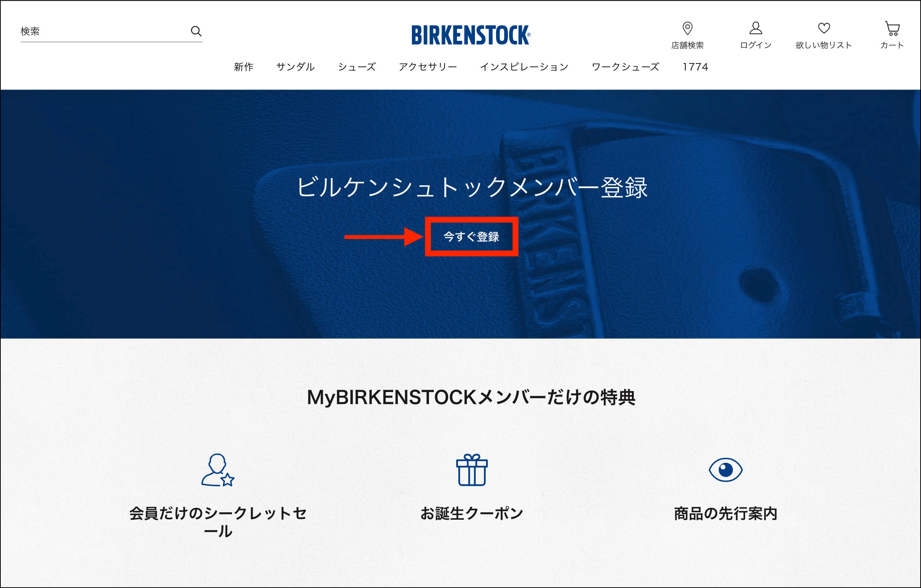The image size is (921, 588).
Task: Click the birthday gift box icon
Action: pyautogui.click(x=472, y=470)
